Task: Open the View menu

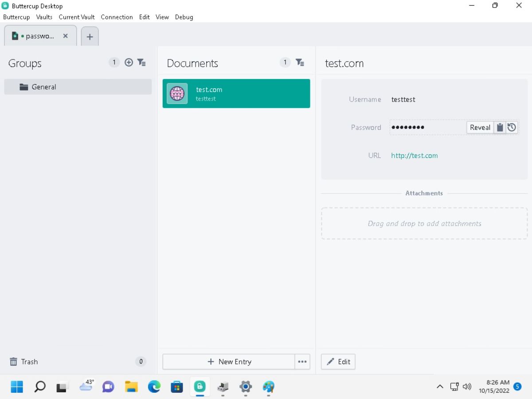Action: point(162,17)
